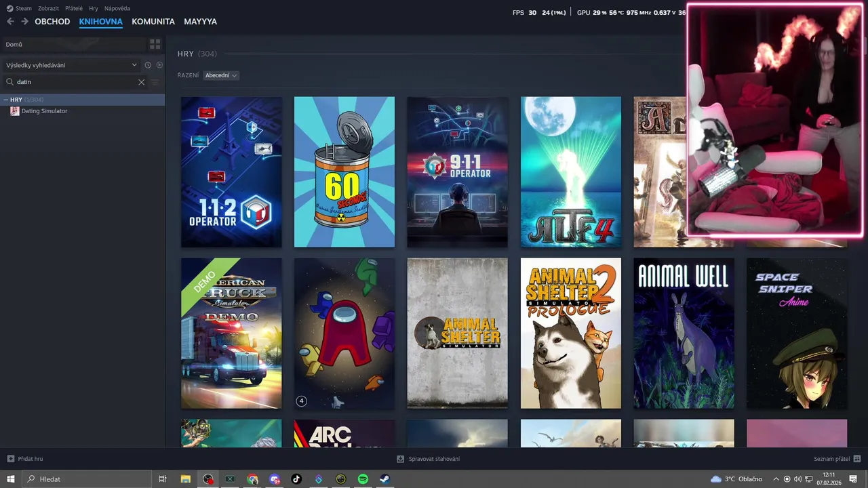
Task: Open the Windows Start menu
Action: click(11, 479)
